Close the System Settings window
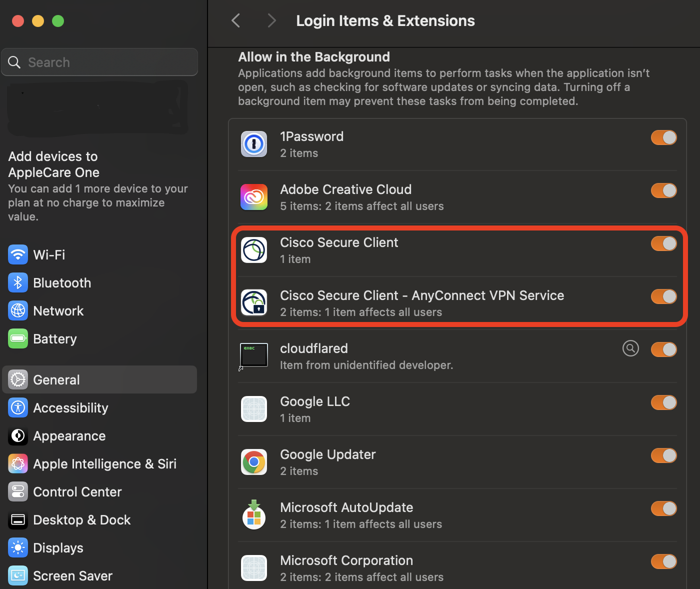 pos(18,21)
